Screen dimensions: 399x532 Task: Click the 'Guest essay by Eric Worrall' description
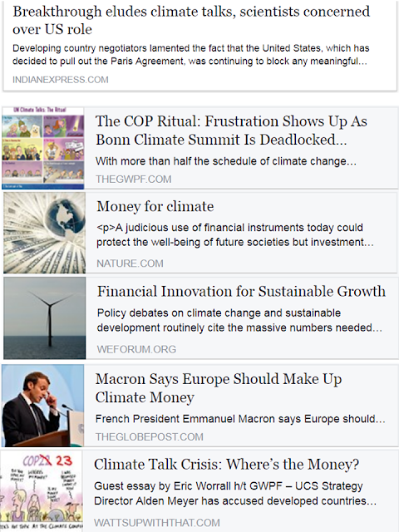(235, 493)
